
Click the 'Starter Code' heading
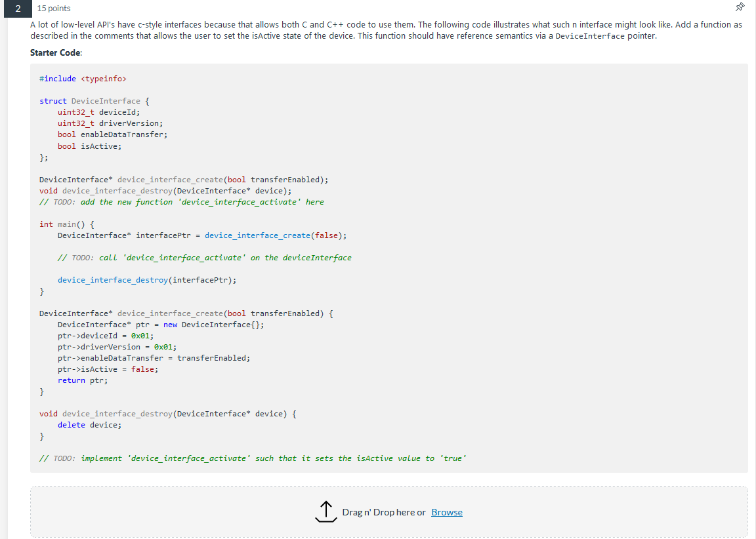(56, 52)
